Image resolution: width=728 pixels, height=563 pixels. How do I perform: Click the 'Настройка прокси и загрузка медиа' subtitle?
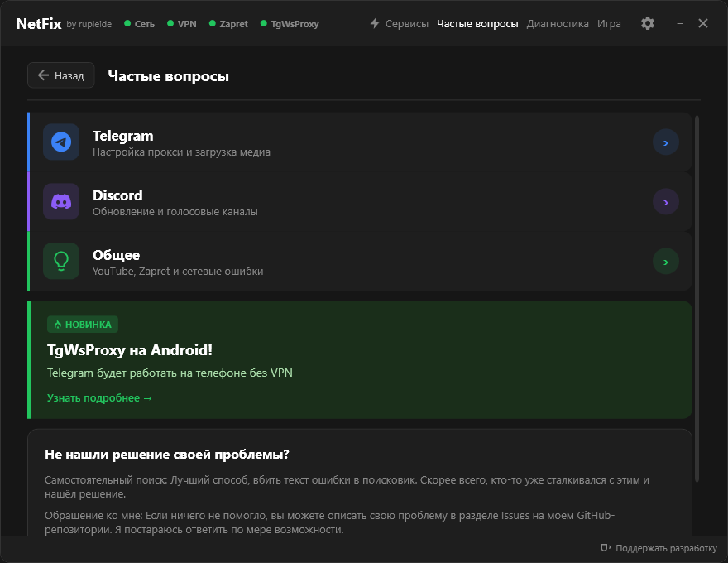coord(181,152)
